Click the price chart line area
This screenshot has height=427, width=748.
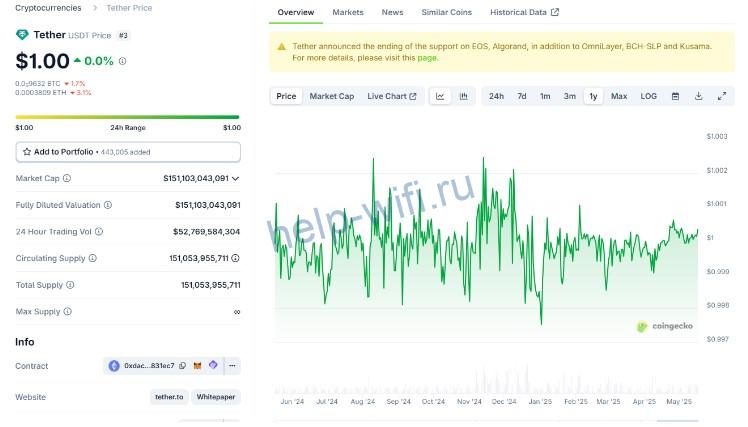[x=487, y=239]
